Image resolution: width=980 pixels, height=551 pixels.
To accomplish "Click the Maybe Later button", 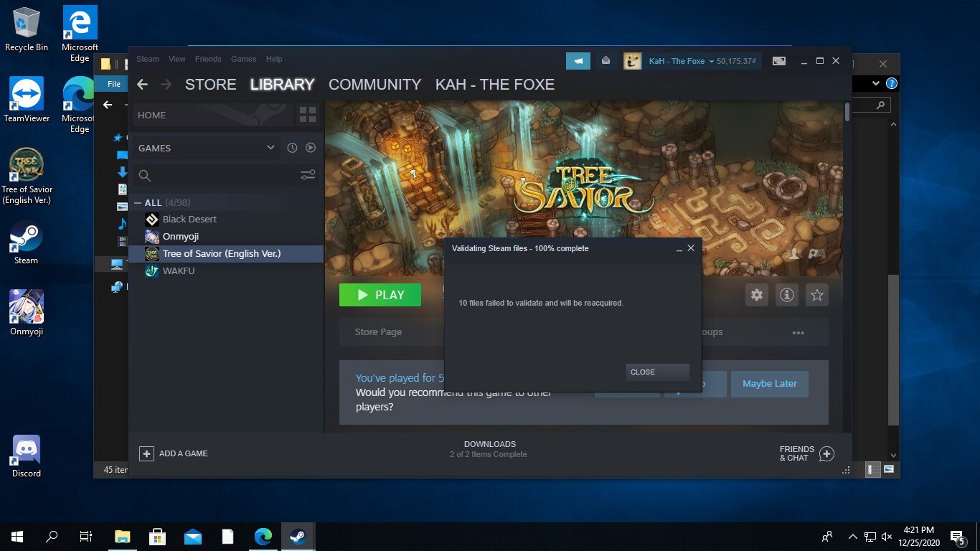I will click(x=769, y=384).
